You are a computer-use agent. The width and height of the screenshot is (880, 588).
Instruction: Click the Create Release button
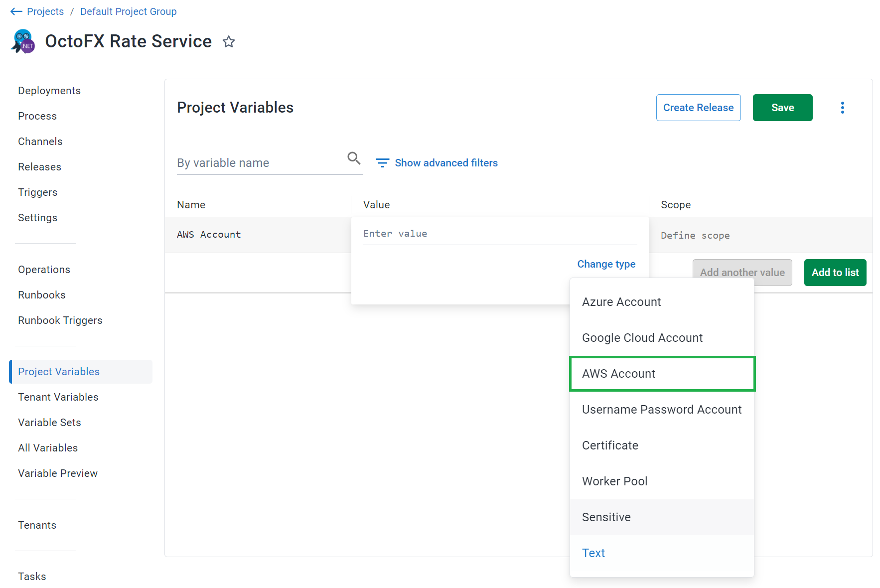(x=698, y=108)
